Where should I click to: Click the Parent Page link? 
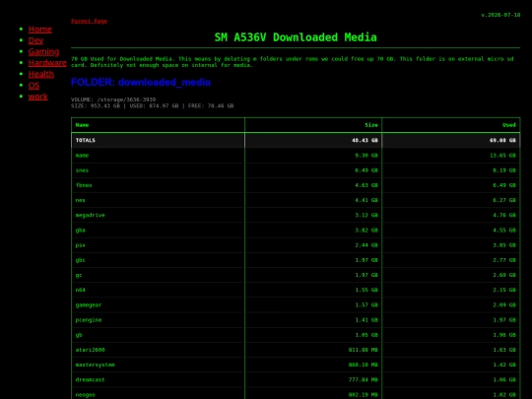[x=89, y=21]
